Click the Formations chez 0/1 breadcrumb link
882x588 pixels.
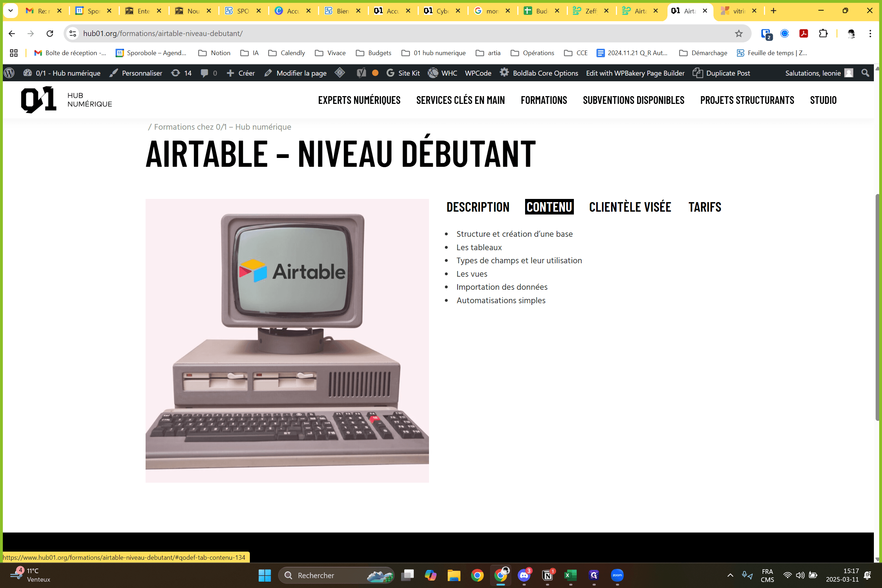[222, 127]
